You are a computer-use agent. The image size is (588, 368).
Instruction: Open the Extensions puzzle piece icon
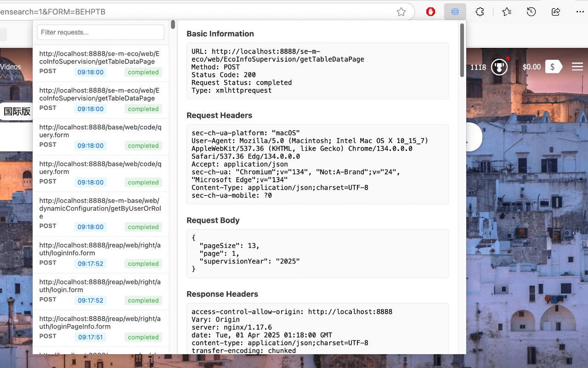[x=480, y=12]
